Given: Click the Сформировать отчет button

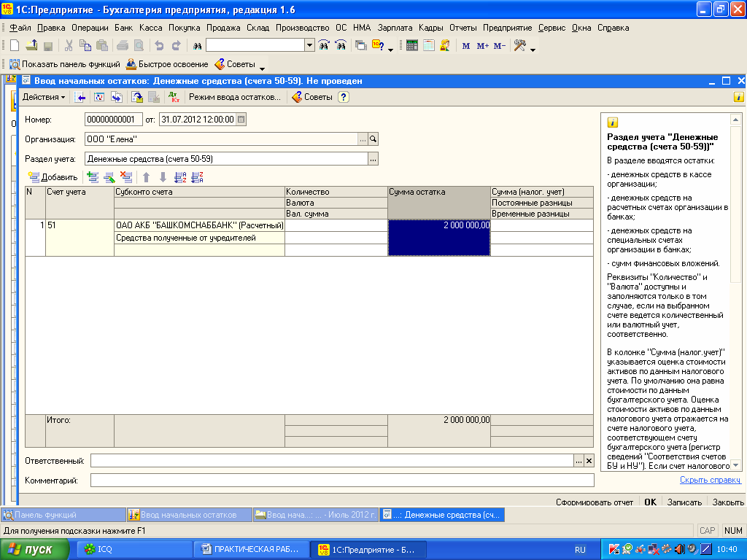Looking at the screenshot, I should [594, 502].
